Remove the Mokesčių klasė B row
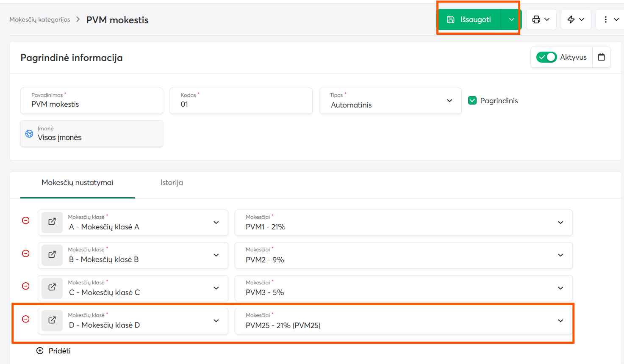The height and width of the screenshot is (364, 624). coord(26,254)
